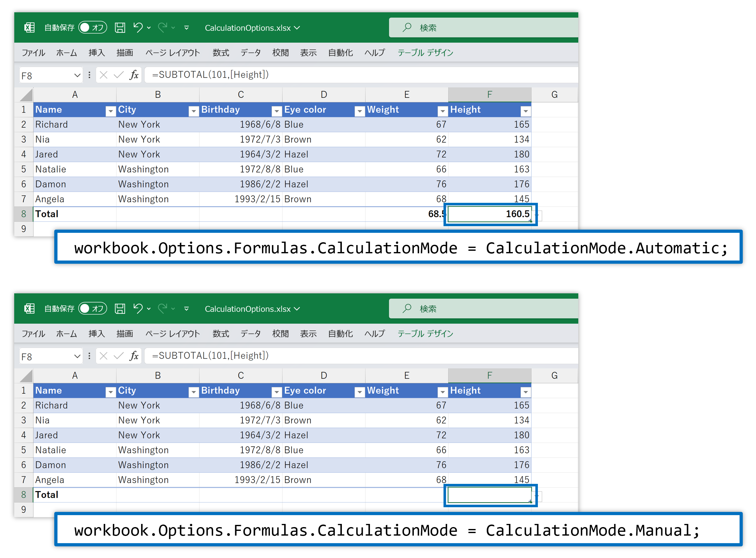Click the formula bar in bottom window

click(361, 356)
